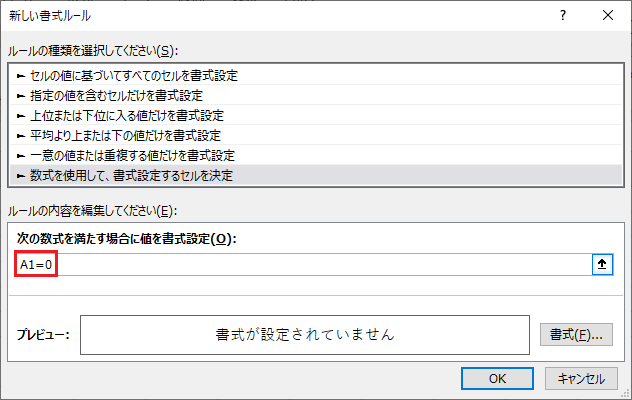This screenshot has width=632, height=400.
Task: Click the preview box showing 書式が設定されていません
Action: point(304,334)
